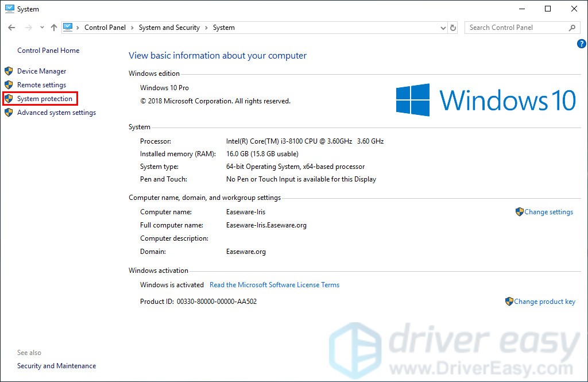Open the Remote settings link
588x382 pixels.
41,85
